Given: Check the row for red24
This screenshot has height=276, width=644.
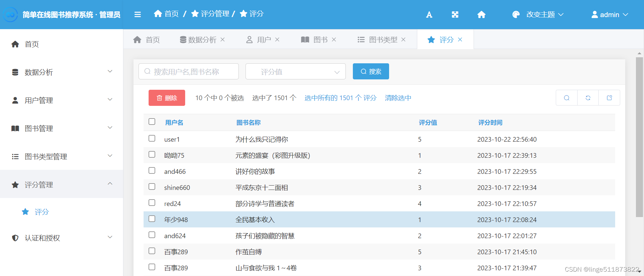Looking at the screenshot, I should tap(152, 203).
